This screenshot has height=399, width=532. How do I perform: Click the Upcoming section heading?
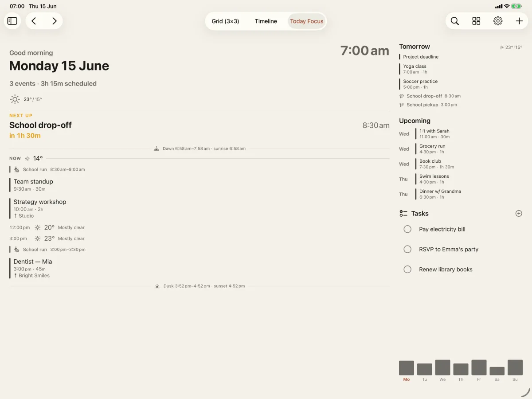(415, 121)
